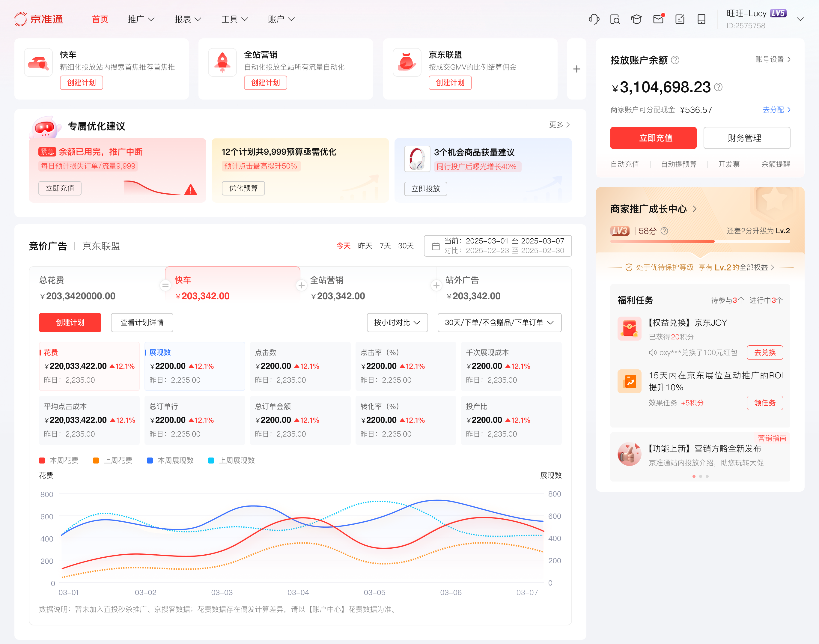
Task: Switch to the 京东联盟 tab
Action: 101,246
